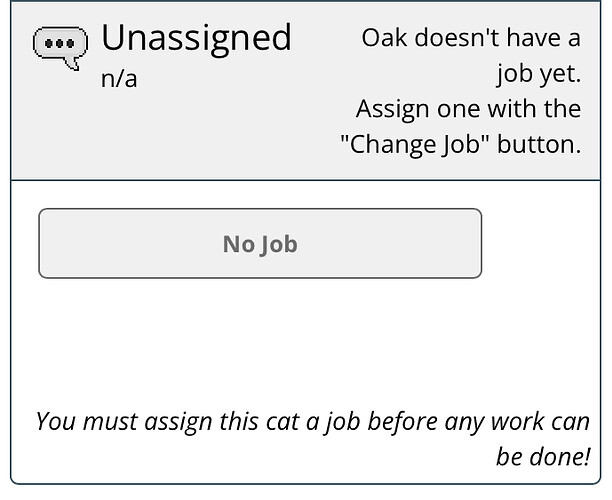The image size is (612, 500).
Task: Click blank white area right of No Job button
Action: pos(541,243)
